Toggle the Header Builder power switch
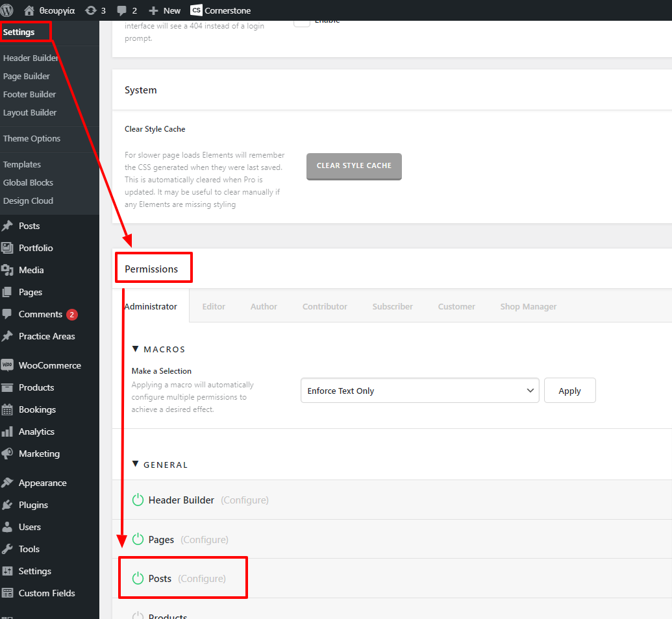Screen dimensions: 672x619 138,500
